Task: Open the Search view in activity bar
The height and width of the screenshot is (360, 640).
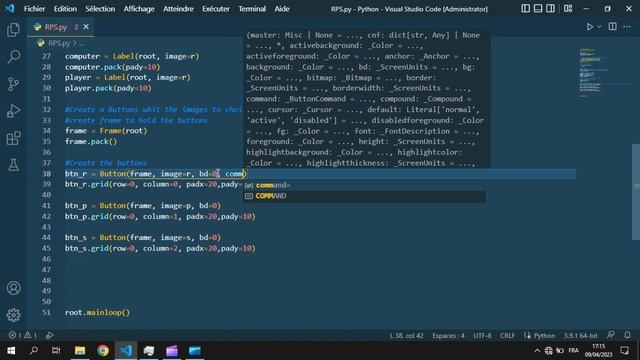Action: tap(13, 57)
